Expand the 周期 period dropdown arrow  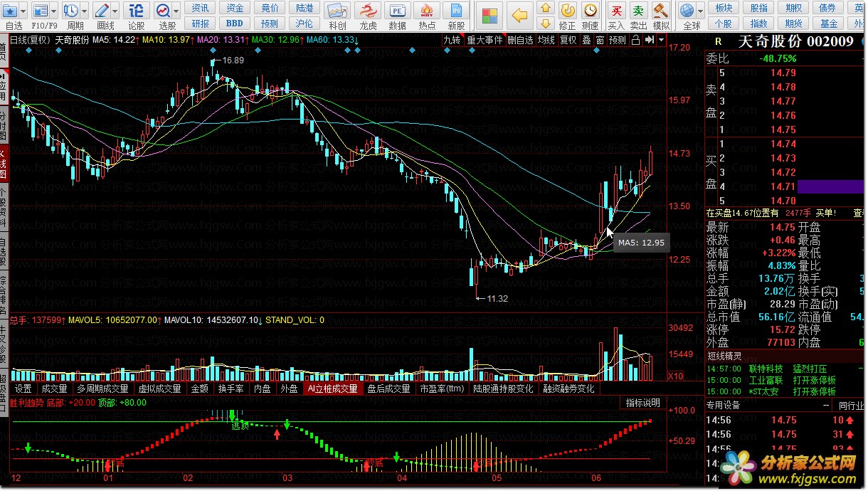click(85, 11)
